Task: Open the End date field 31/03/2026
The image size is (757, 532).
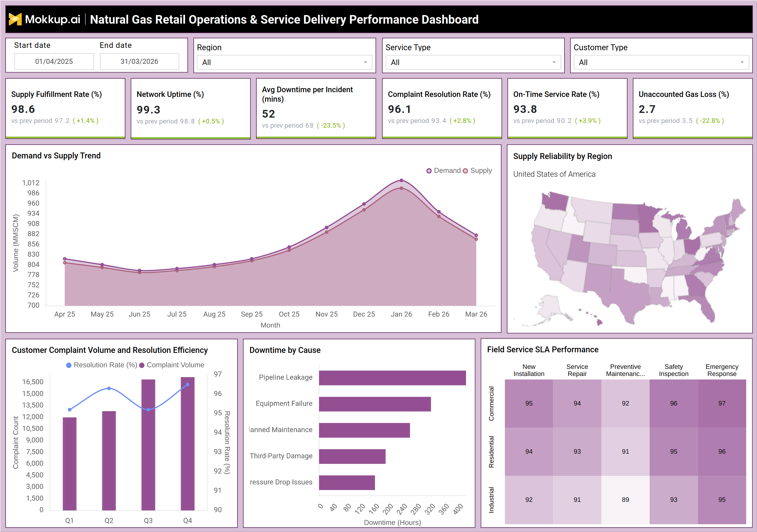Action: click(140, 61)
